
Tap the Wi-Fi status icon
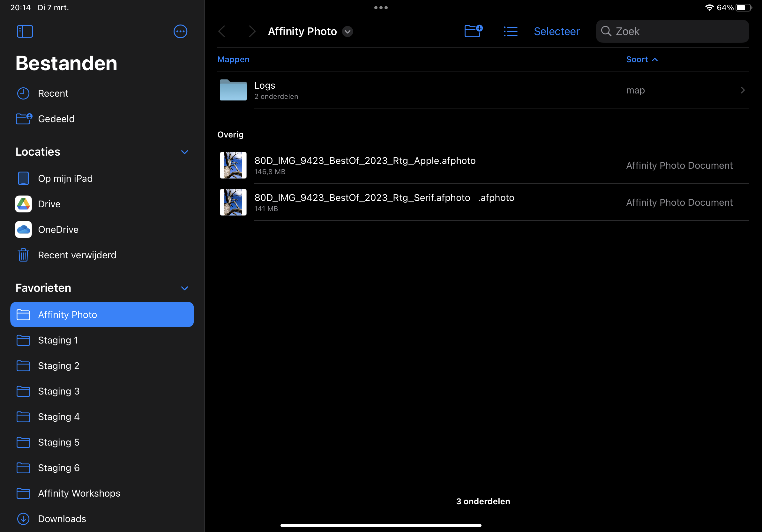pos(709,7)
